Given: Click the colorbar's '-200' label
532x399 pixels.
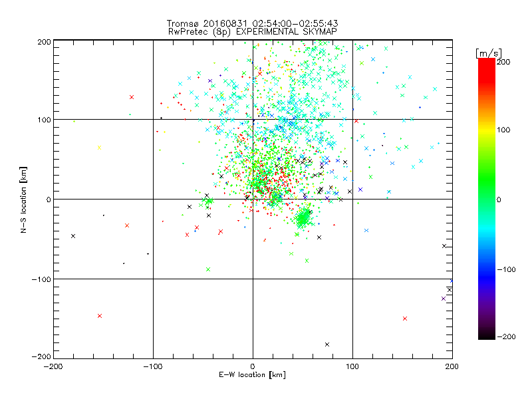Looking at the screenshot, I should pyautogui.click(x=506, y=337).
